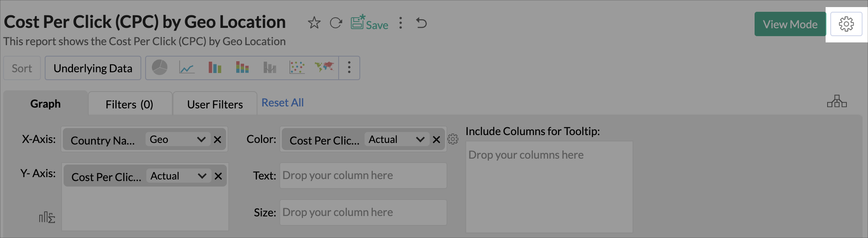Select the pie chart type
Viewport: 868px width, 238px height.
(x=160, y=68)
